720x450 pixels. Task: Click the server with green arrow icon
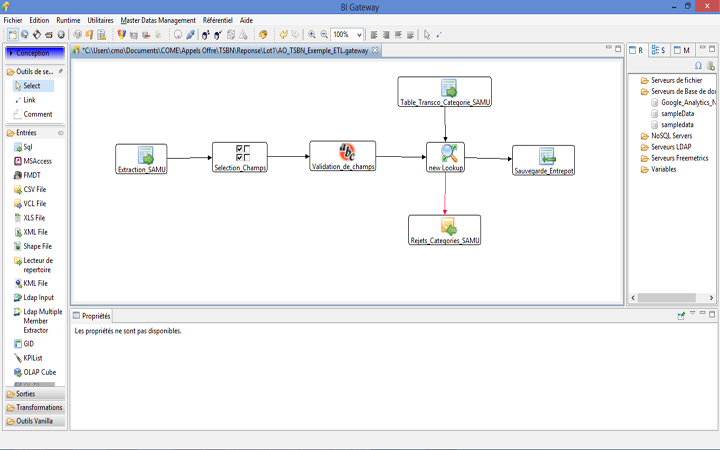(x=710, y=66)
